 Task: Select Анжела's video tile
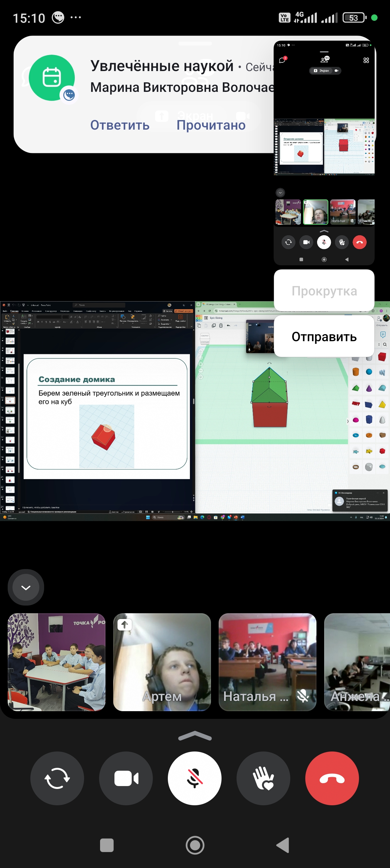(357, 662)
